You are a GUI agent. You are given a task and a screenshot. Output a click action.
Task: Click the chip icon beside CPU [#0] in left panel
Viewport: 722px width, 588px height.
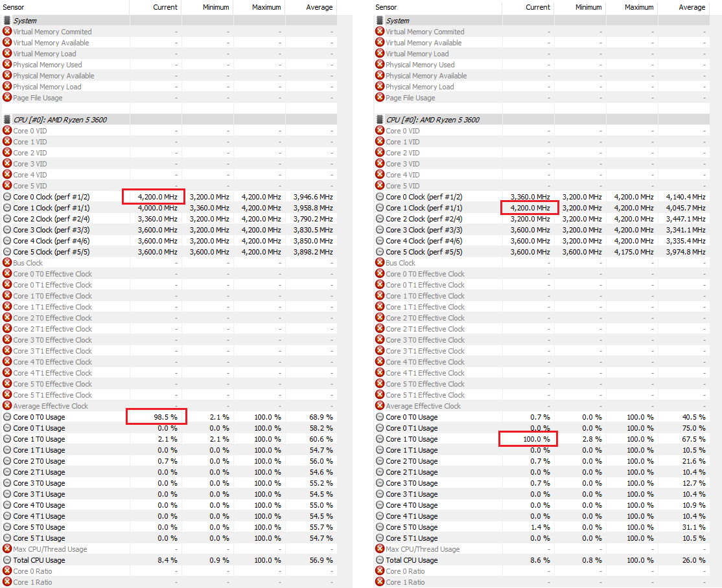(x=7, y=120)
